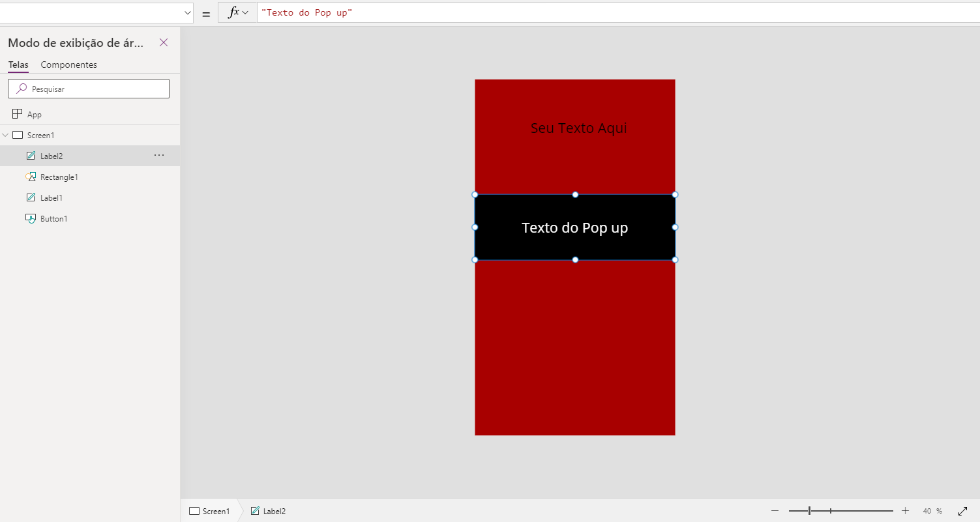Click the left-middle handle of selected label
This screenshot has height=522, width=980.
click(475, 227)
